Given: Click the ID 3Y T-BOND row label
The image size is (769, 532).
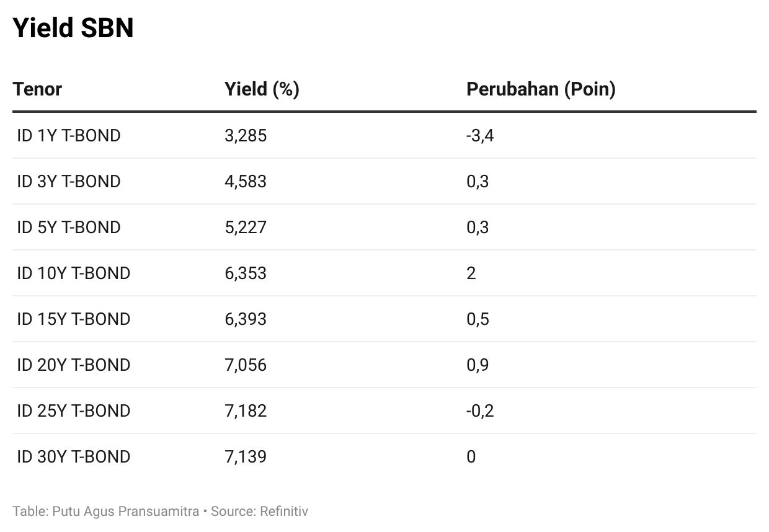Looking at the screenshot, I should (69, 181).
